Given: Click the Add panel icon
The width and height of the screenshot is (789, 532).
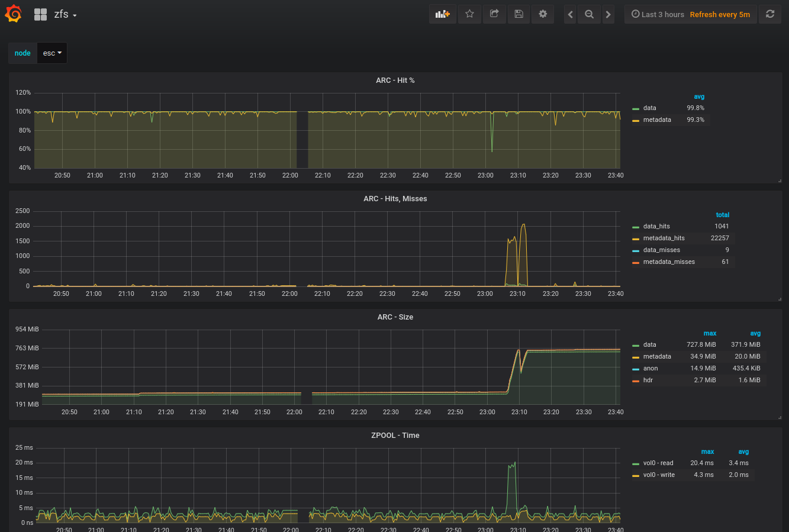Looking at the screenshot, I should (442, 14).
